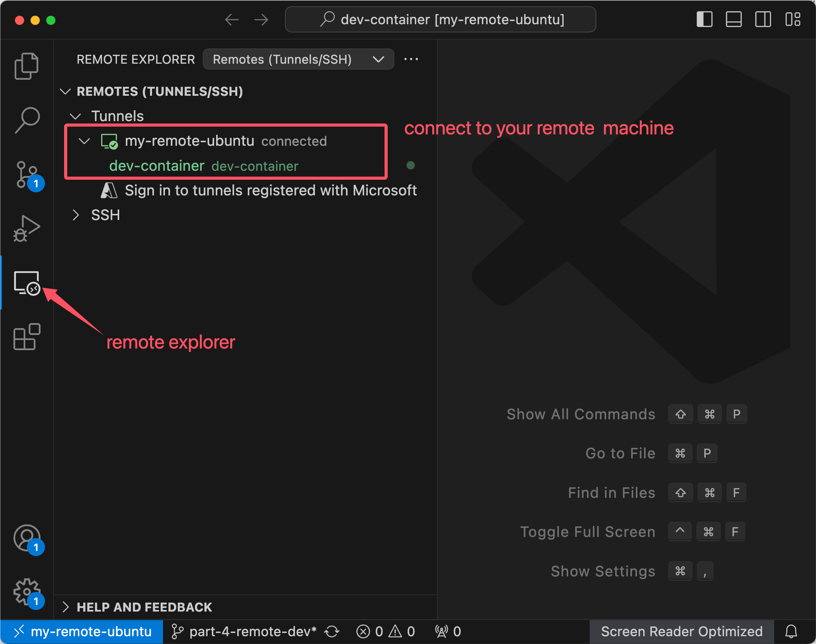Click the dev-container command center search box
This screenshot has height=644, width=816.
pos(440,19)
